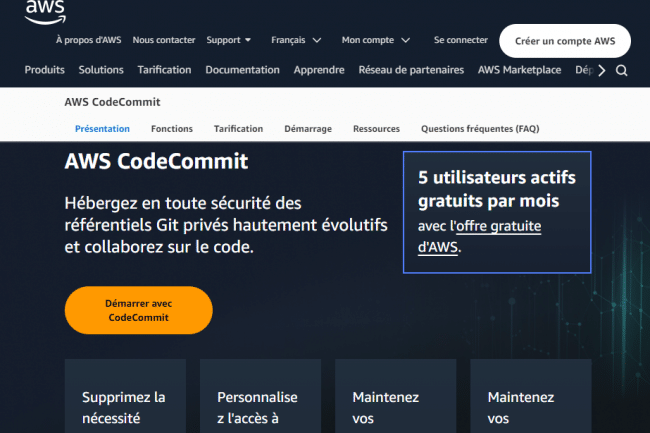Switch to the Tarification product tab
This screenshot has height=433, width=650.
(x=238, y=129)
